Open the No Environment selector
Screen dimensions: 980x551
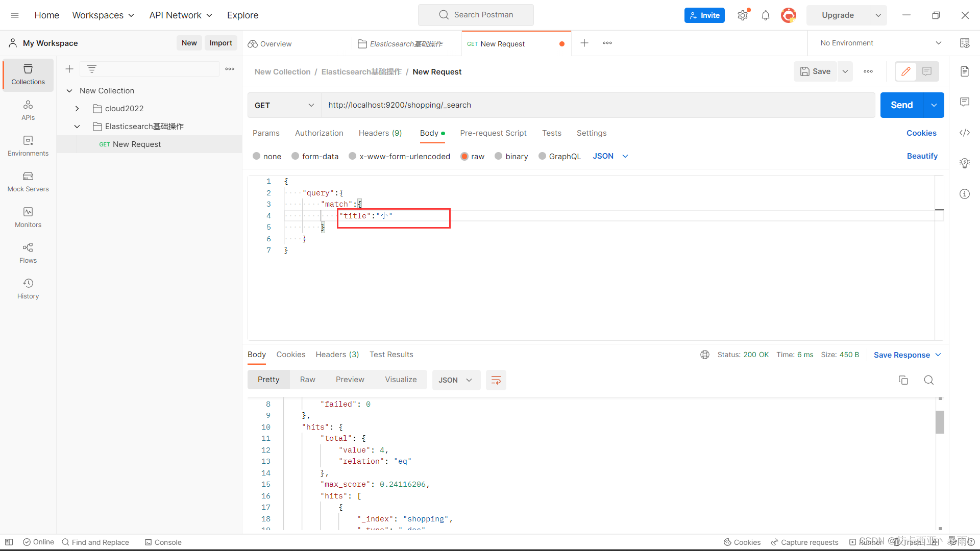(880, 43)
